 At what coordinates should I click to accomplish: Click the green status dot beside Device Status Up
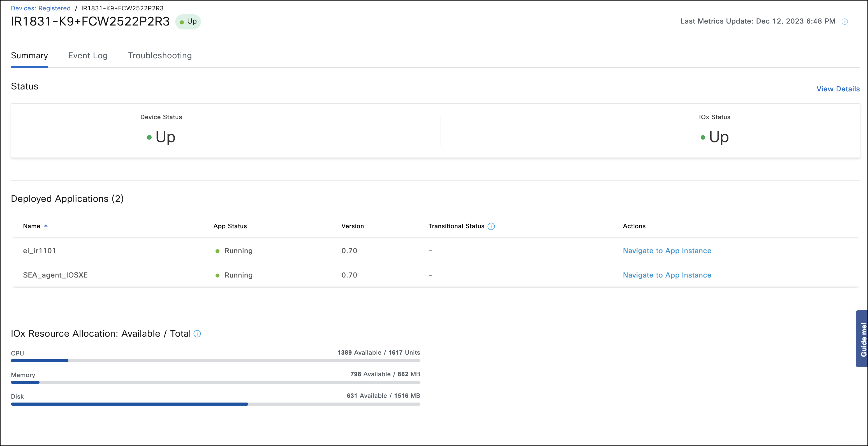pos(149,137)
